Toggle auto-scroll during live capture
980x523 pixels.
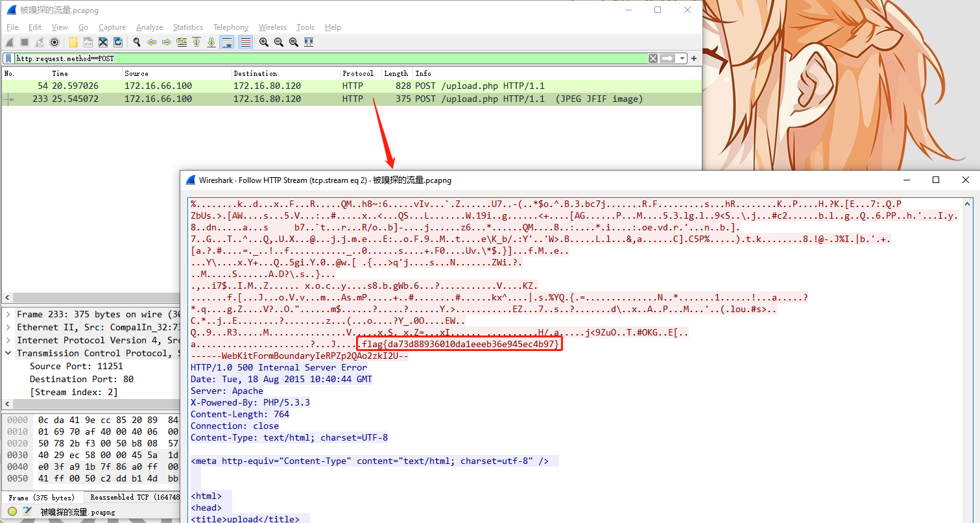coord(227,42)
